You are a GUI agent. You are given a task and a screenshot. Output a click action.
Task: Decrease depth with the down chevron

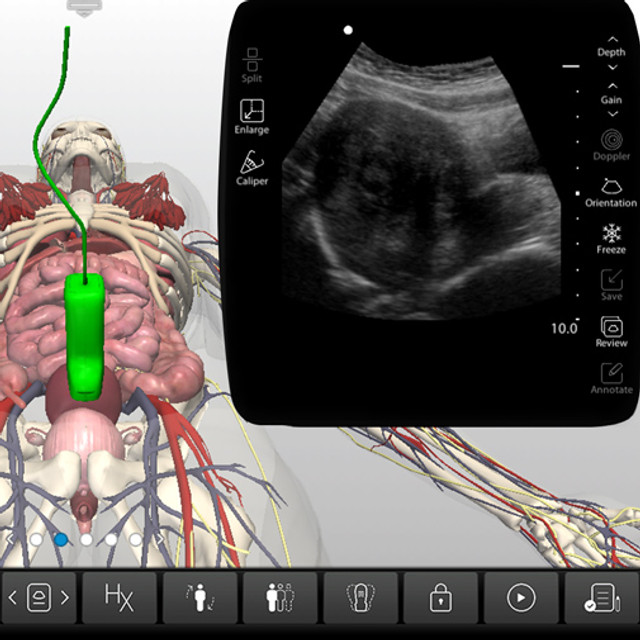click(x=612, y=67)
